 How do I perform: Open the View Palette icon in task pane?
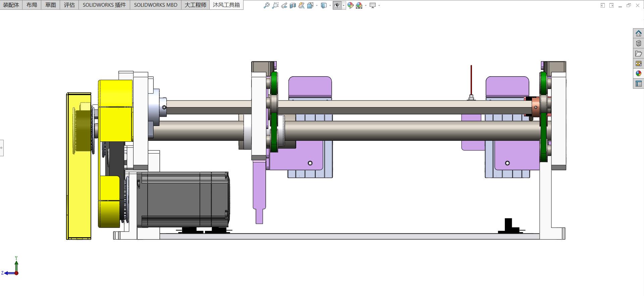[639, 64]
